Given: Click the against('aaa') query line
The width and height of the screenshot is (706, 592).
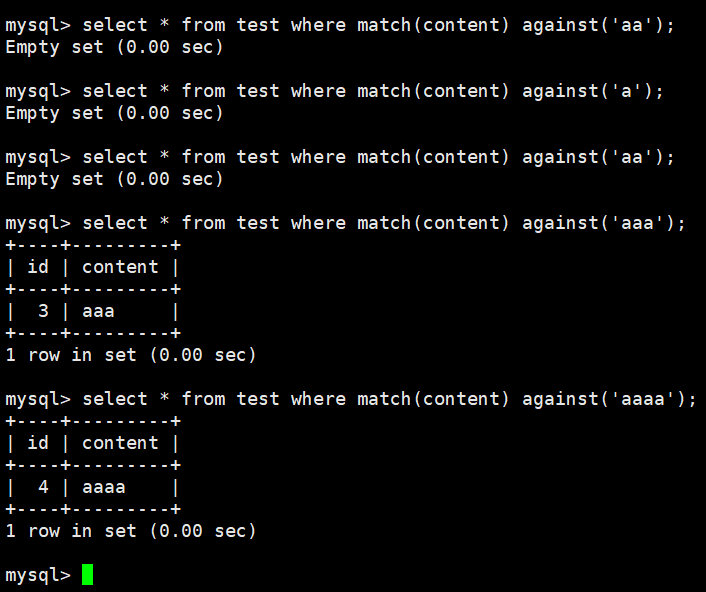Looking at the screenshot, I should [x=345, y=223].
